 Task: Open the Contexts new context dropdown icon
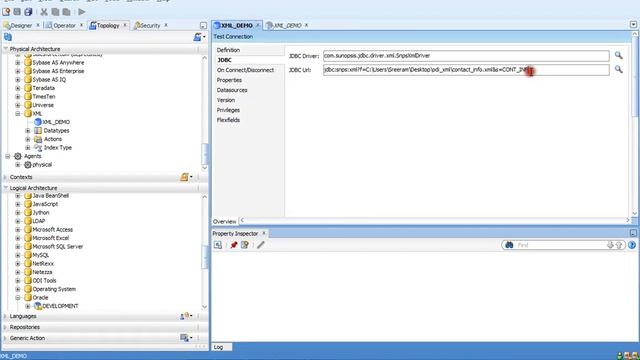point(186,177)
